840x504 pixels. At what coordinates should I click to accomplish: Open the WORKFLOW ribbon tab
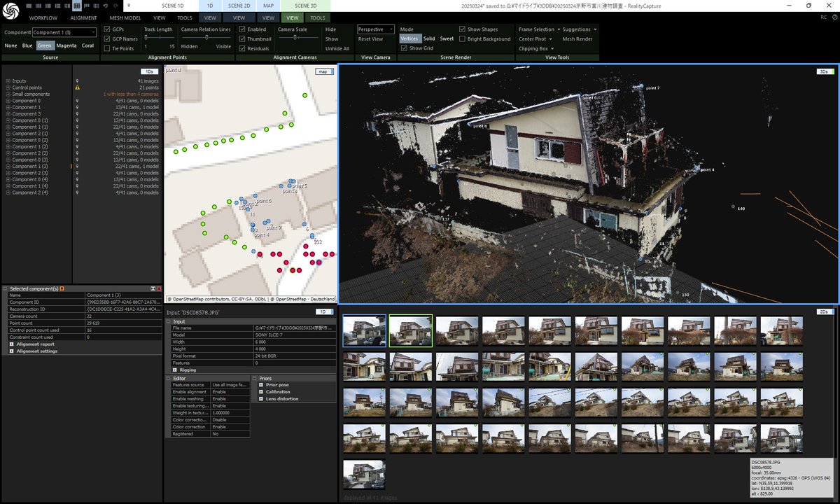tap(43, 17)
